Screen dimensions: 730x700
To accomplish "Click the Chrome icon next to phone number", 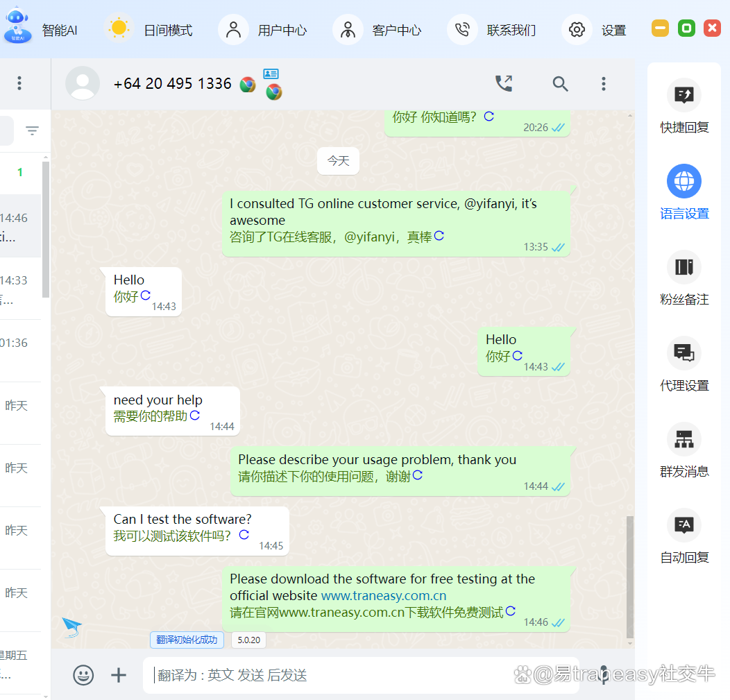I will pos(248,85).
